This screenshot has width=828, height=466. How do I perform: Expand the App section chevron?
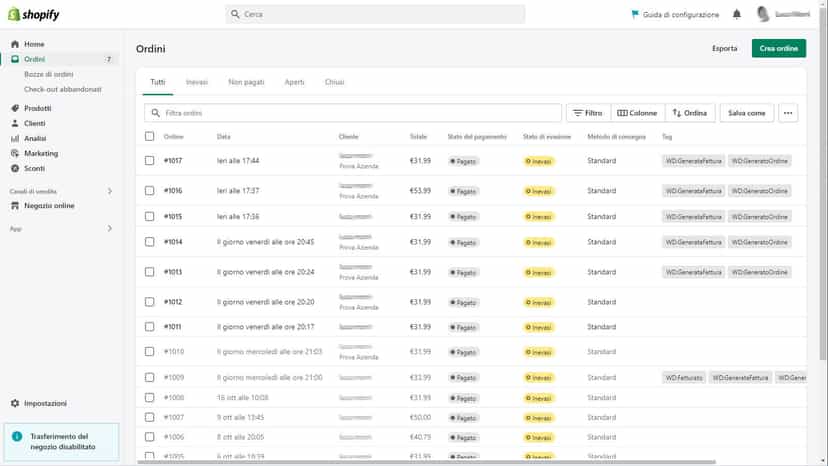[110, 228]
